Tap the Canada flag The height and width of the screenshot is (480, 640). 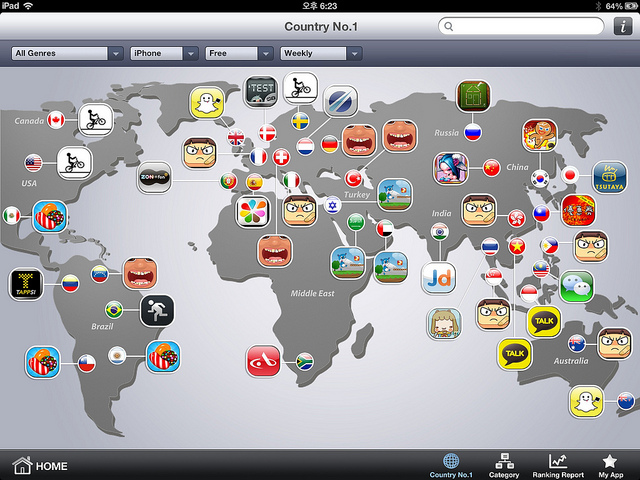[56, 120]
